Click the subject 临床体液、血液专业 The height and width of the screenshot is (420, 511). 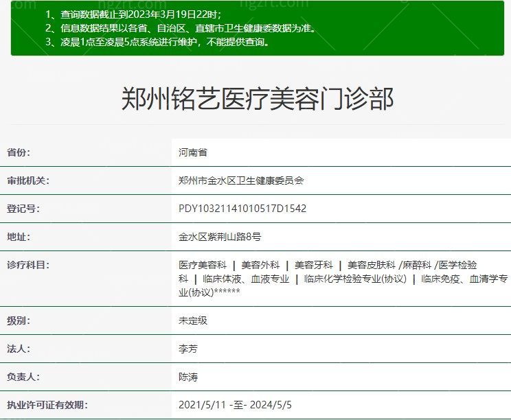point(246,279)
